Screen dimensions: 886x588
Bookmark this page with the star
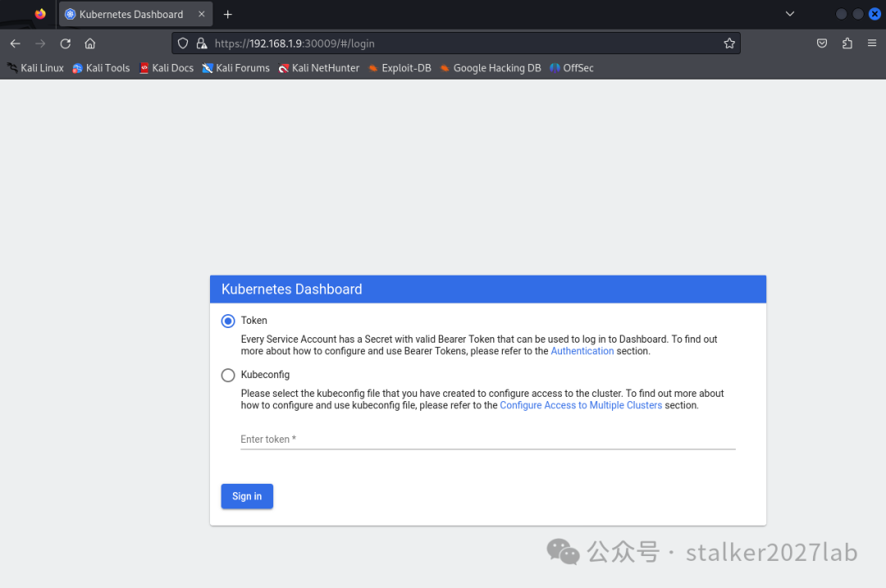729,43
